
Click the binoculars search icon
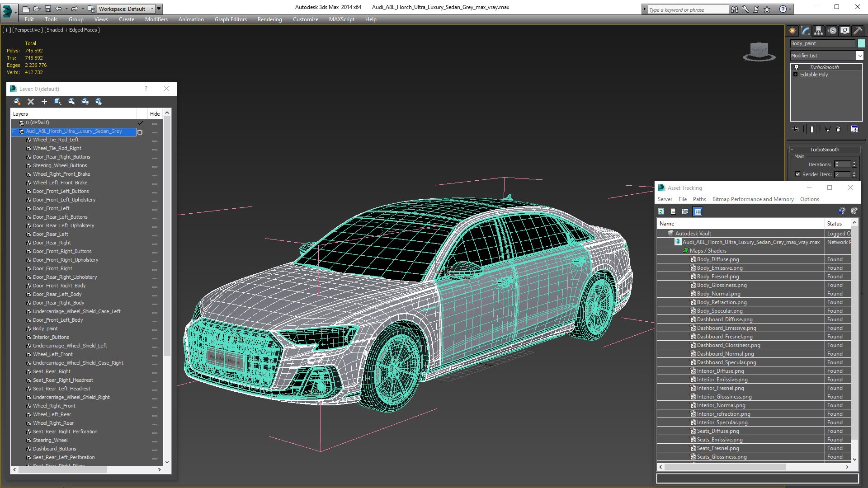click(734, 9)
